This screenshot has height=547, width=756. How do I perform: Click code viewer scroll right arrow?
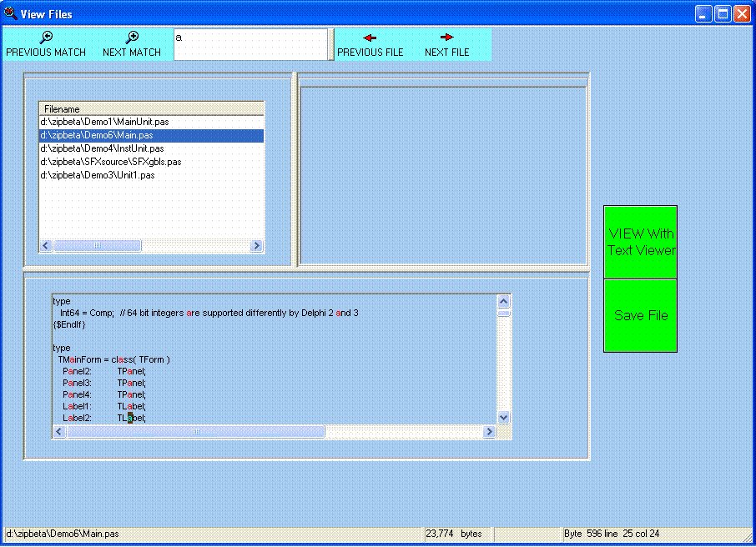click(489, 431)
